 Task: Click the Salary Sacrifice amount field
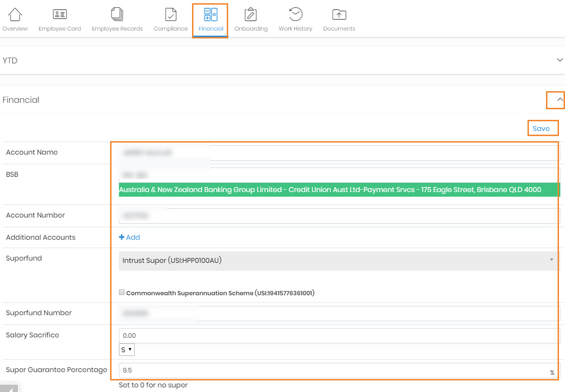point(338,336)
